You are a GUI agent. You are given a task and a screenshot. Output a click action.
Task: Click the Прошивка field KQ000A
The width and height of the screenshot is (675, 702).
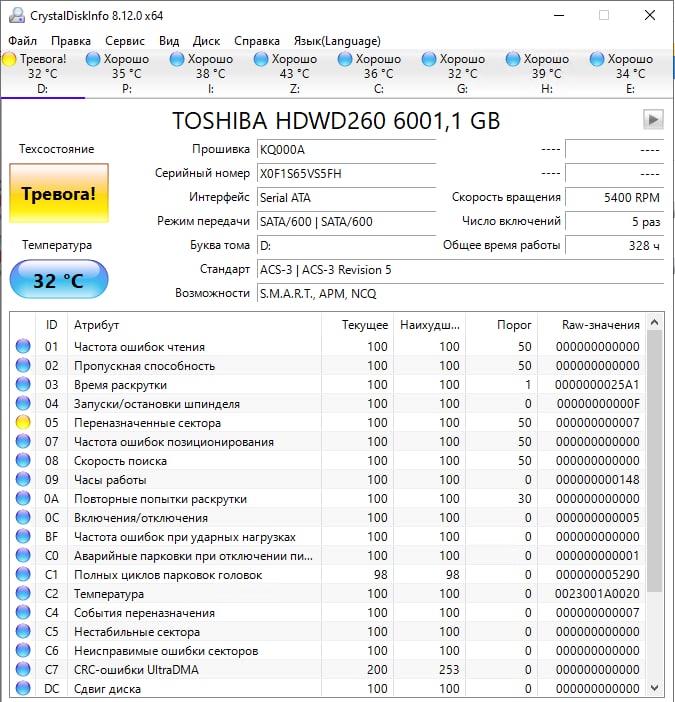pos(346,150)
